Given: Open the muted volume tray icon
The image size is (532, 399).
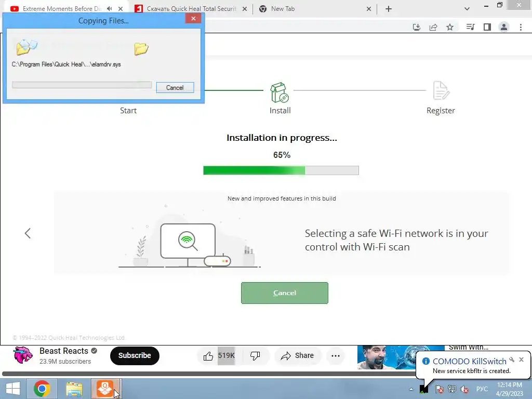Looking at the screenshot, I should tap(464, 389).
